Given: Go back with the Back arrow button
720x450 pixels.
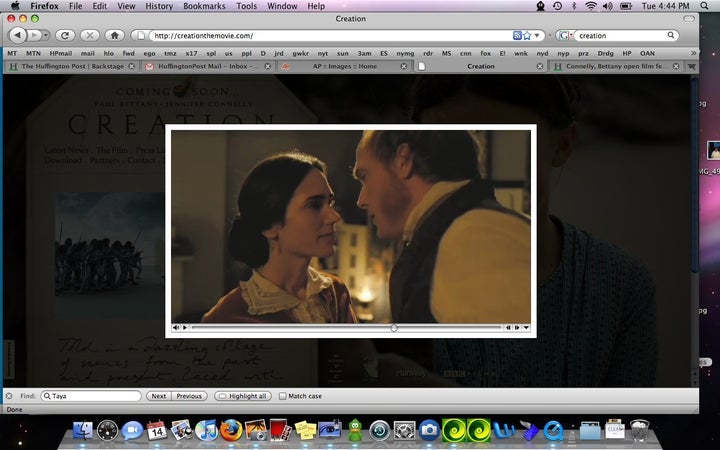Looking at the screenshot, I should click(x=17, y=35).
